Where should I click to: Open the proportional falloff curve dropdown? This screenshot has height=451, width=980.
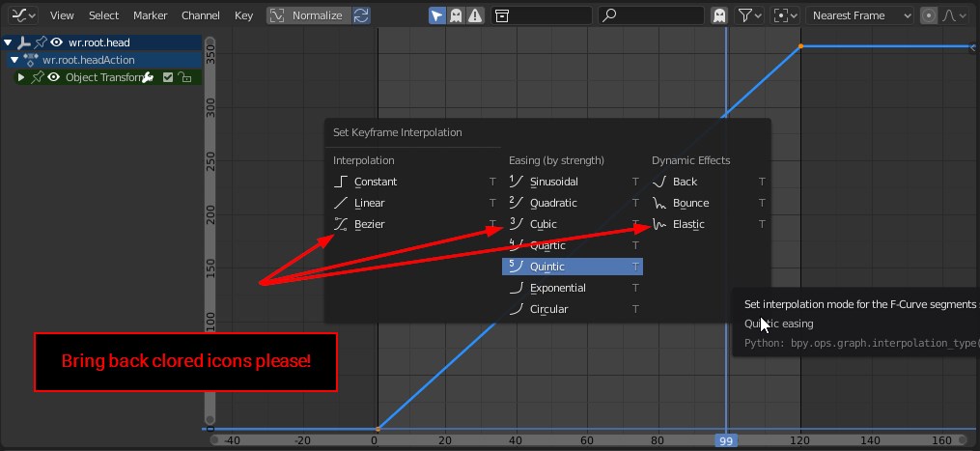(954, 15)
